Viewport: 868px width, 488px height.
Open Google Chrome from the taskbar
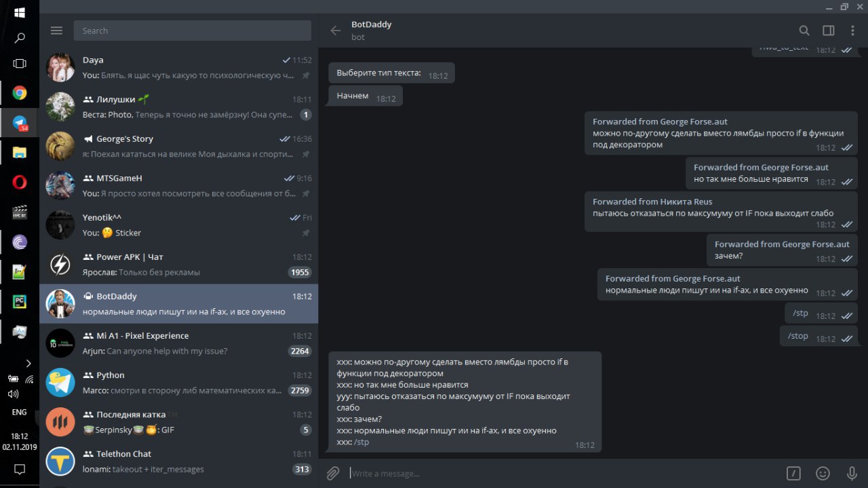pos(20,93)
